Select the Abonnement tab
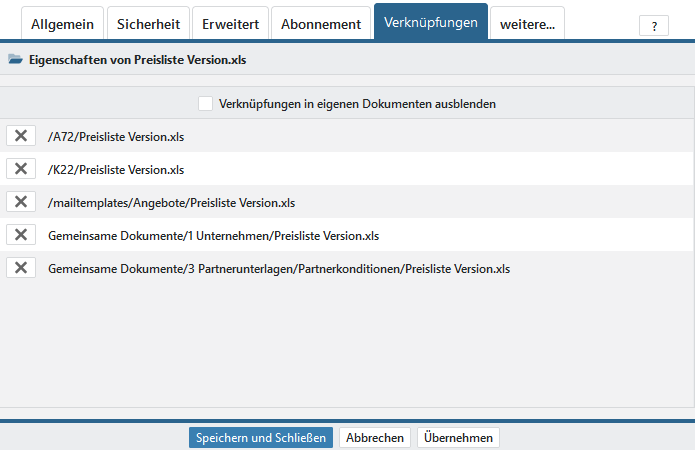 (x=321, y=23)
